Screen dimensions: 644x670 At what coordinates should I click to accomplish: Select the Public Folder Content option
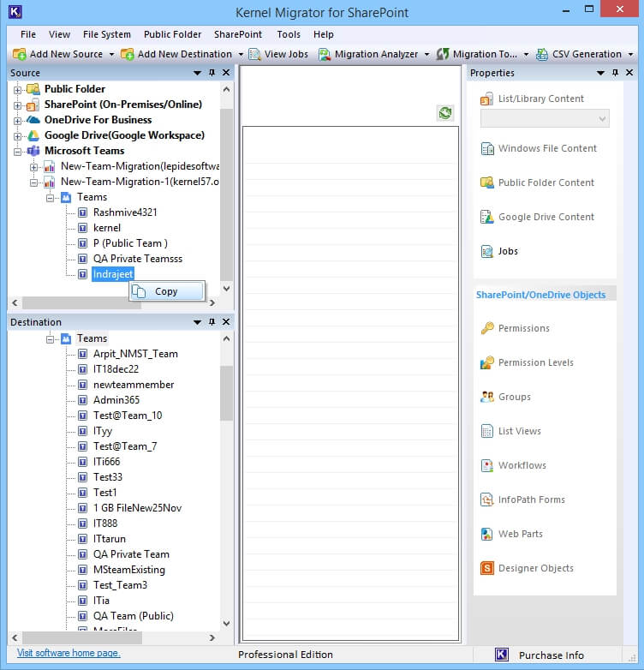[537, 182]
